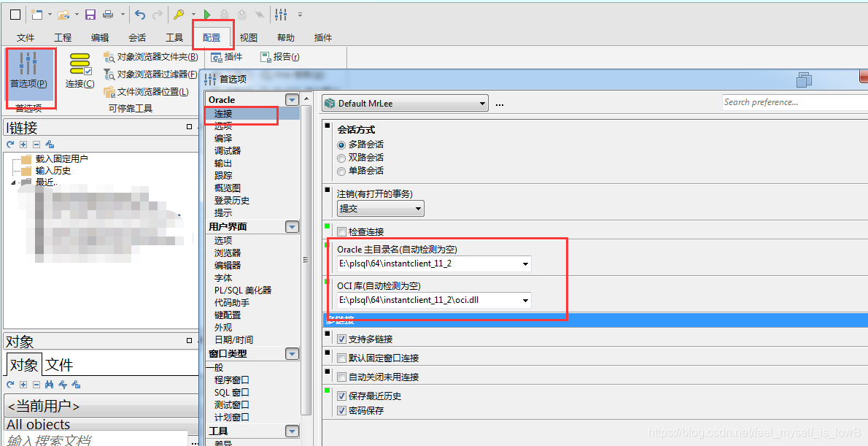Select 双路会话 radio button
Viewport: 868px width, 446px height.
[341, 158]
